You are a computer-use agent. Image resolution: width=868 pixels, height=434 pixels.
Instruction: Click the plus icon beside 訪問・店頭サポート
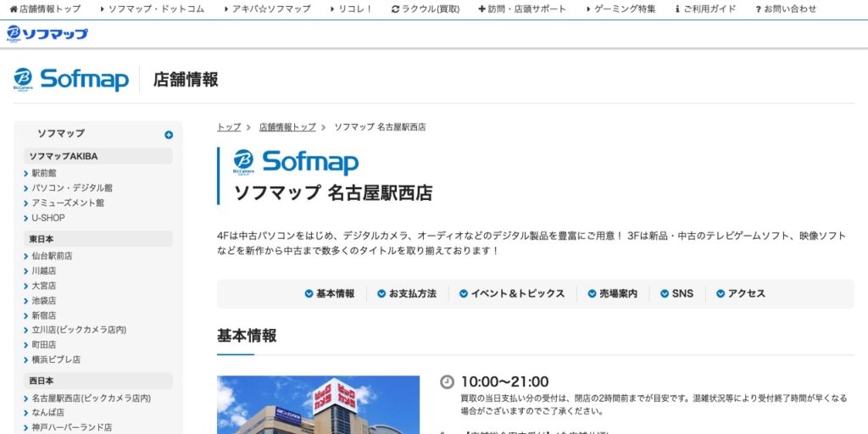482,8
